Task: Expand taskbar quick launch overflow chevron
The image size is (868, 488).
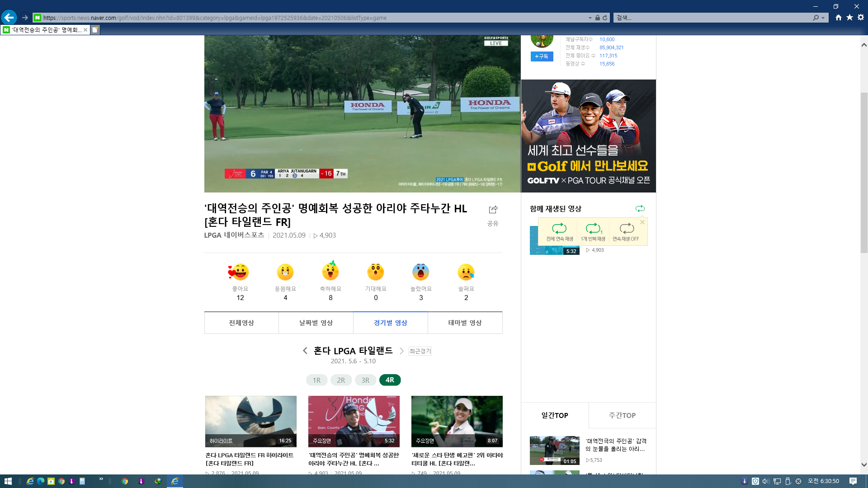Action: [x=101, y=479]
